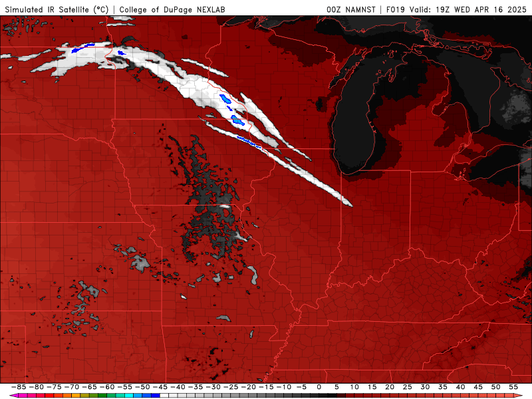The image size is (532, 399).
Task: Click the 40 label on the color scale
Action: [460, 387]
